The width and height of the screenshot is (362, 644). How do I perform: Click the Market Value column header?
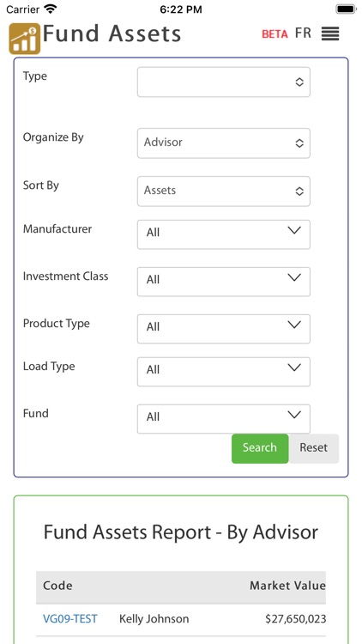[287, 586]
